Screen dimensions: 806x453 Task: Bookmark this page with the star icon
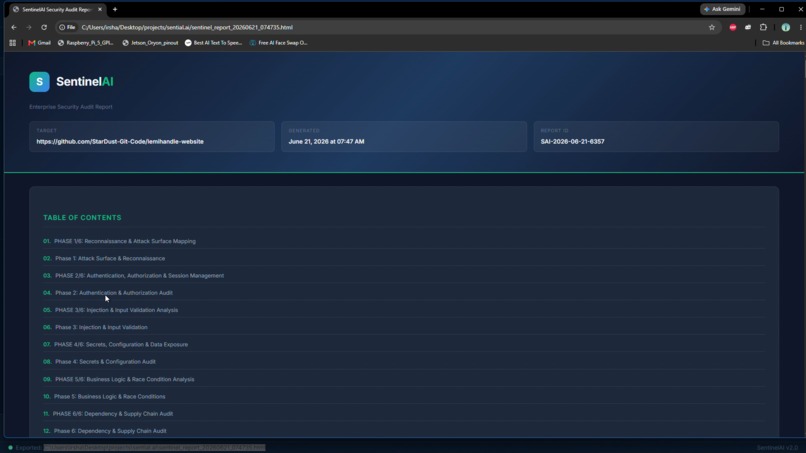coord(712,27)
